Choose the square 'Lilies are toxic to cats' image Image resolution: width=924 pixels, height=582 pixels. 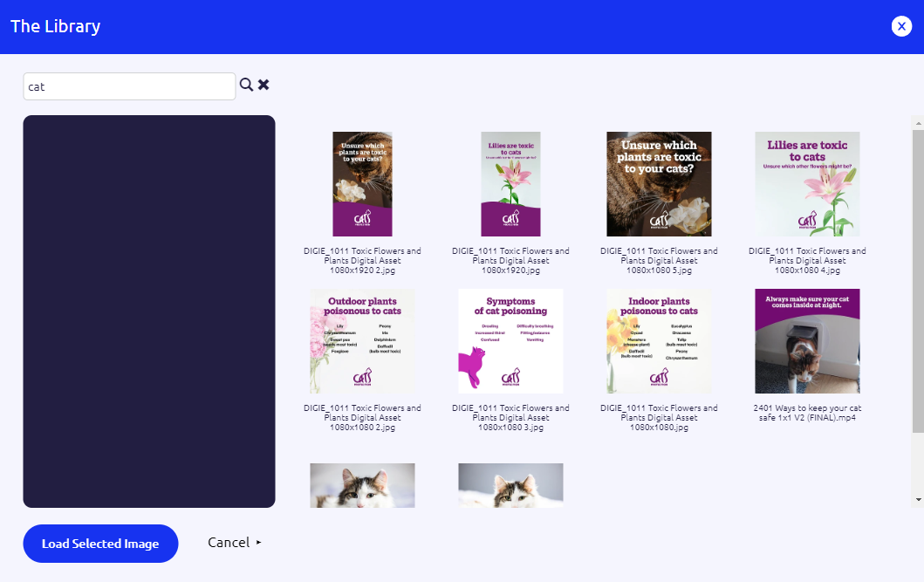(807, 184)
